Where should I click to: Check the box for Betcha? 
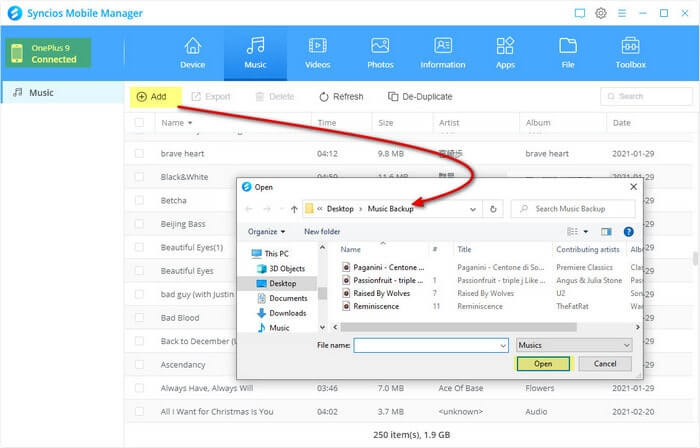(139, 200)
